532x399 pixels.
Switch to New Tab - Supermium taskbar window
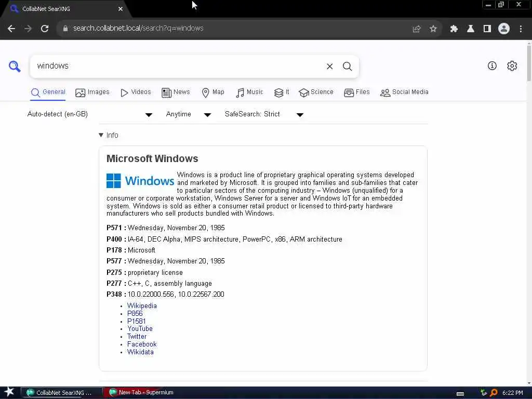[x=142, y=393]
